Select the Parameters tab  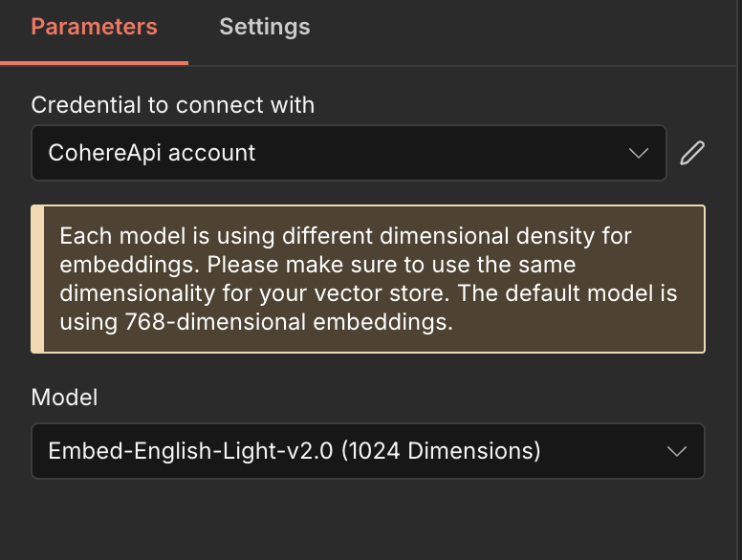tap(94, 27)
